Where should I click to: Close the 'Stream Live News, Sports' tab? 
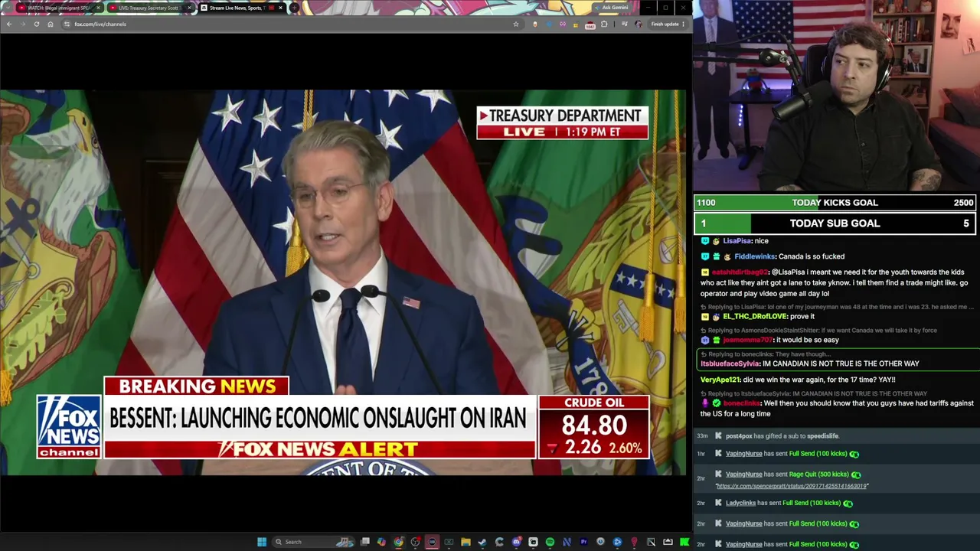click(x=280, y=8)
